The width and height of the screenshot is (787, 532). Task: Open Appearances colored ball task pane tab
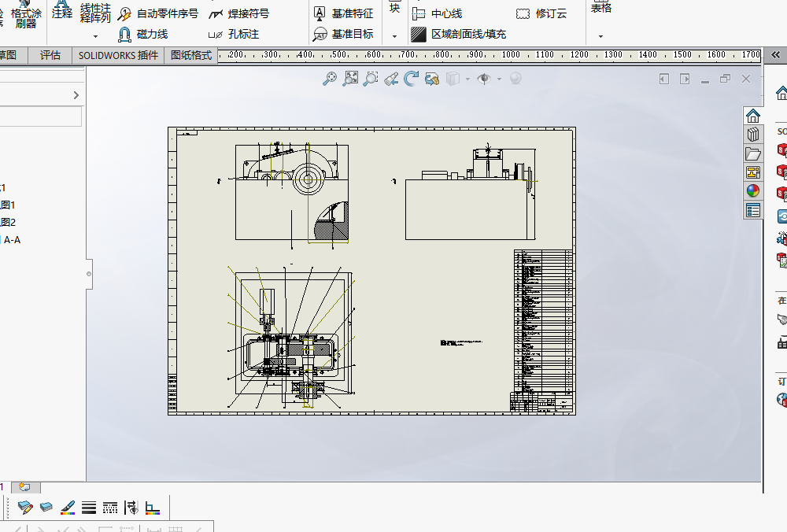click(753, 191)
